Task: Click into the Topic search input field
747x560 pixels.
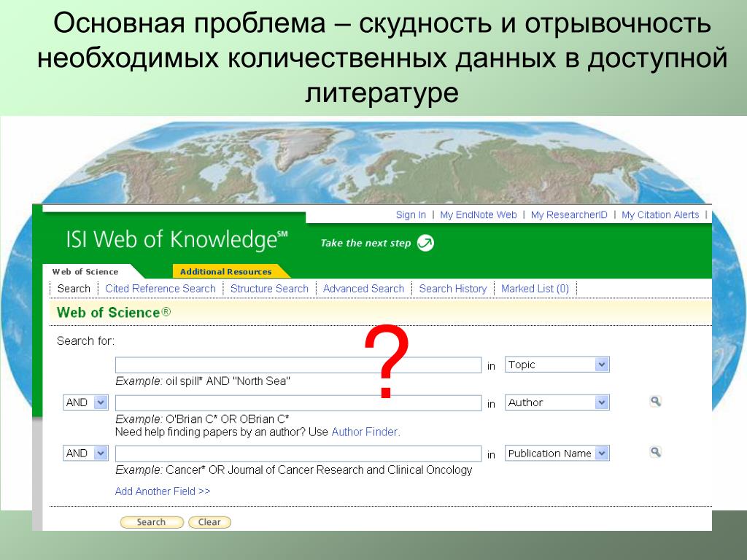Action: [298, 365]
